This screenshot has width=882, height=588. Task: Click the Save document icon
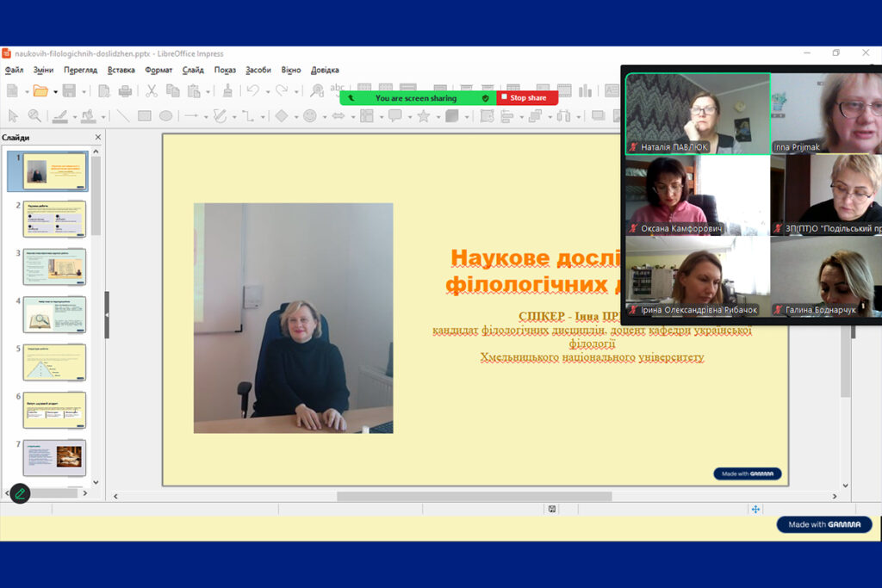pos(68,90)
